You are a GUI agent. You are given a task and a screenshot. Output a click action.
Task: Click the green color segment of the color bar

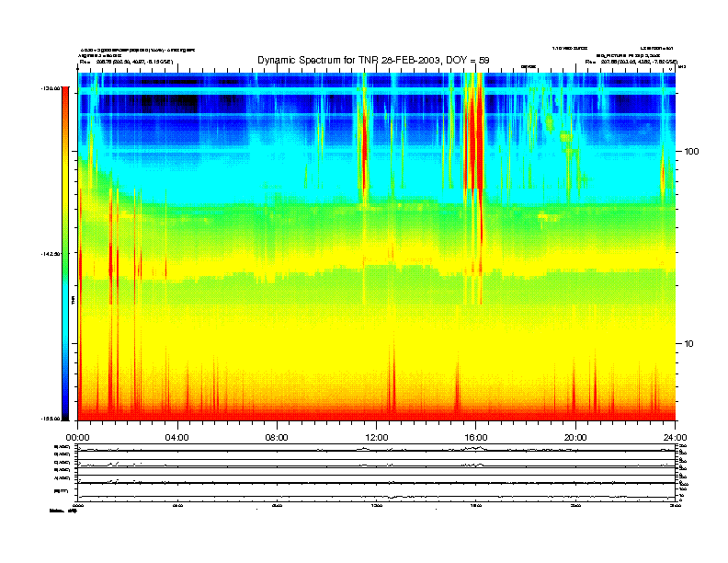pyautogui.click(x=64, y=230)
